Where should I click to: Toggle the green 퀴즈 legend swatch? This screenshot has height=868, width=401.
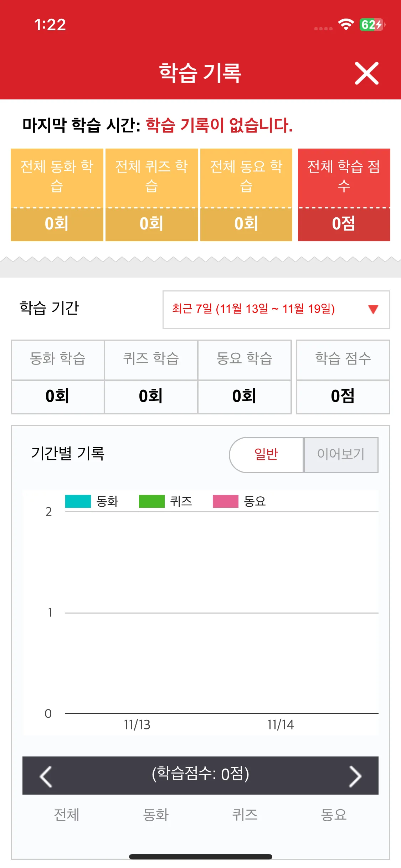(152, 501)
